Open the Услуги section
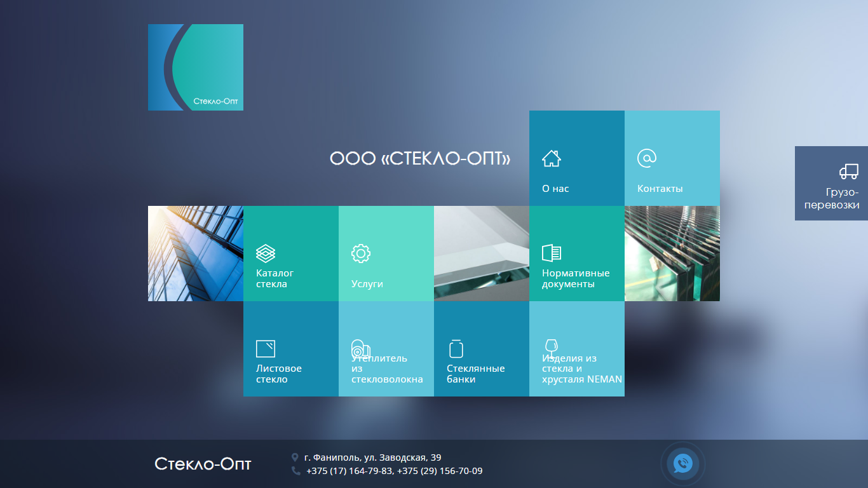 click(x=386, y=254)
